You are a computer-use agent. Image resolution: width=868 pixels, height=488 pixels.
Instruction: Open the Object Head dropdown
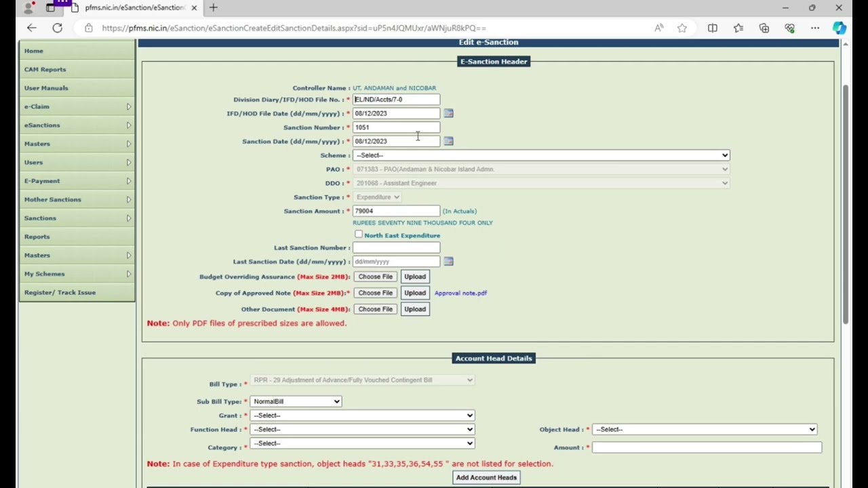pos(705,429)
